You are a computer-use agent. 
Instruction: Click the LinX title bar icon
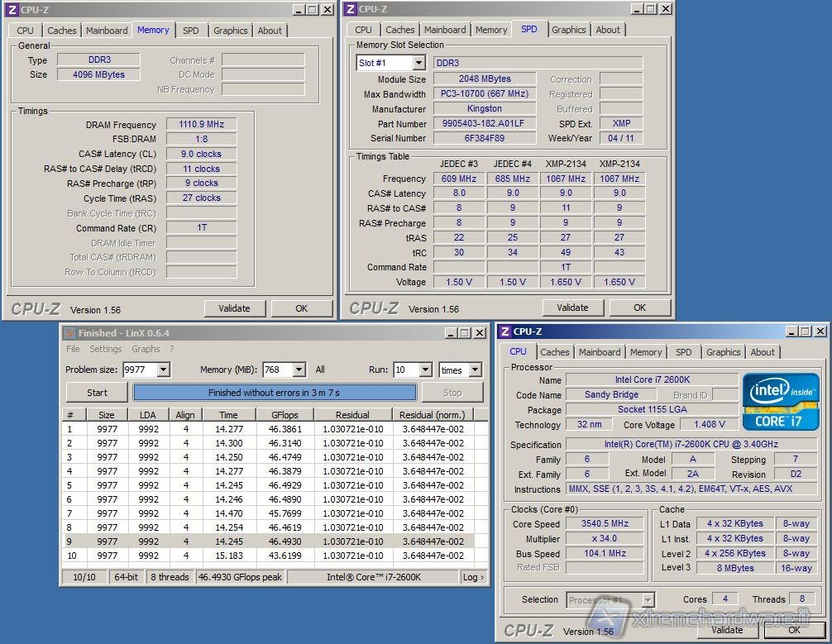pos(69,333)
